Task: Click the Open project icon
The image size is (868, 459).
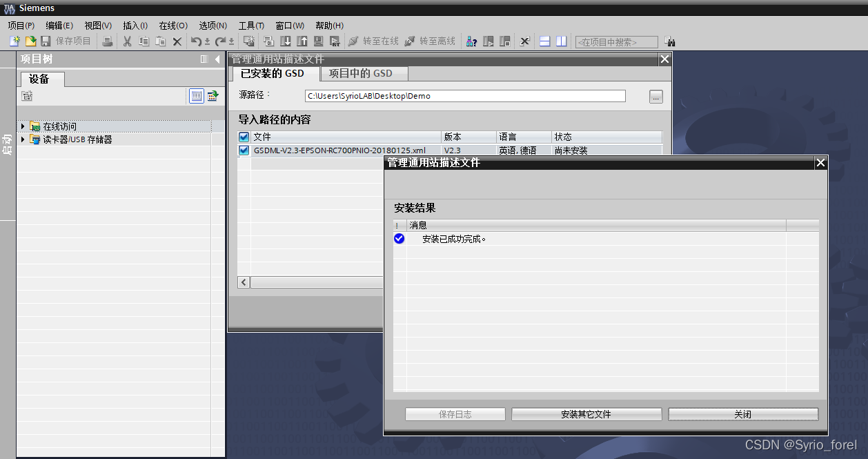Action: click(x=31, y=41)
